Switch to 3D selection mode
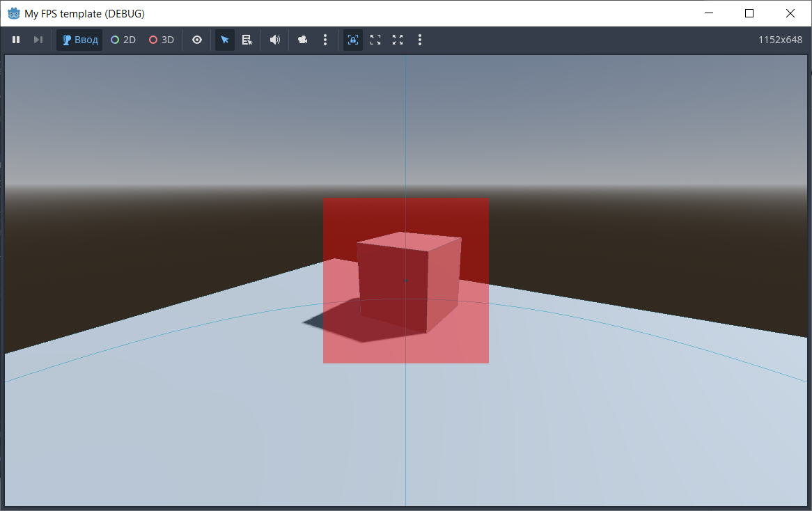Viewport: 812px width, 511px height. coord(162,40)
